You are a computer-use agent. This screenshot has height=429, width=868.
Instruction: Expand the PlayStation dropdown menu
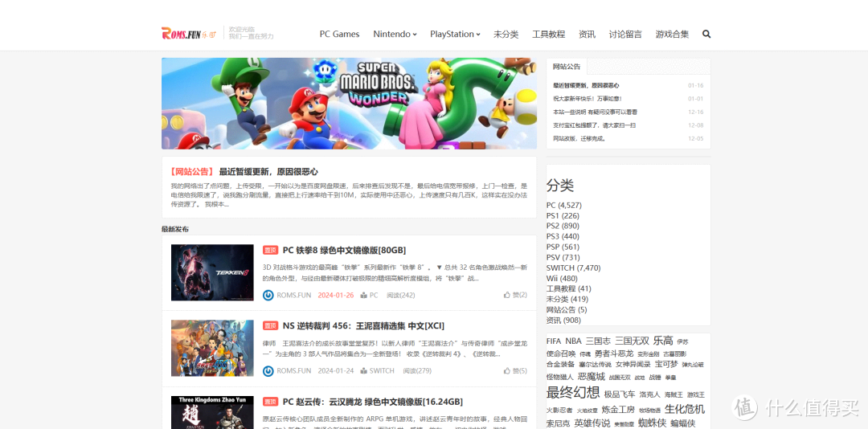[455, 35]
